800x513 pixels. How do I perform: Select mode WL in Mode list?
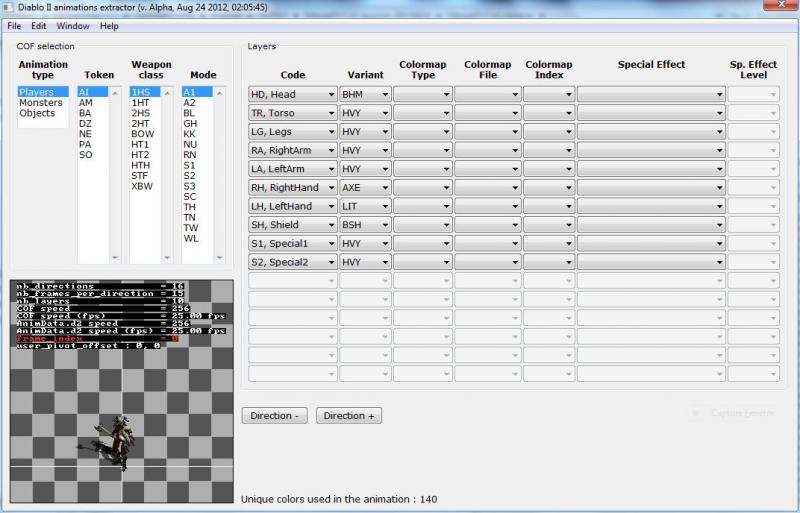197,238
